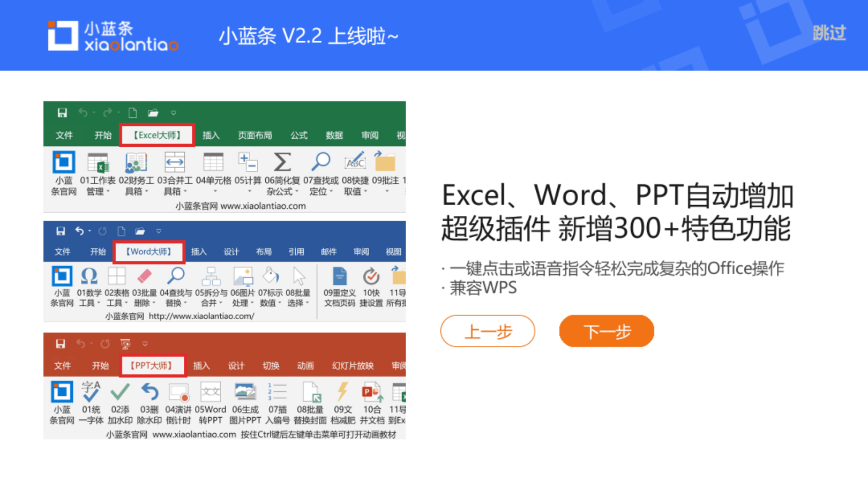868x482 pixels.
Task: Click 05Word转PPT icon
Action: tap(210, 392)
